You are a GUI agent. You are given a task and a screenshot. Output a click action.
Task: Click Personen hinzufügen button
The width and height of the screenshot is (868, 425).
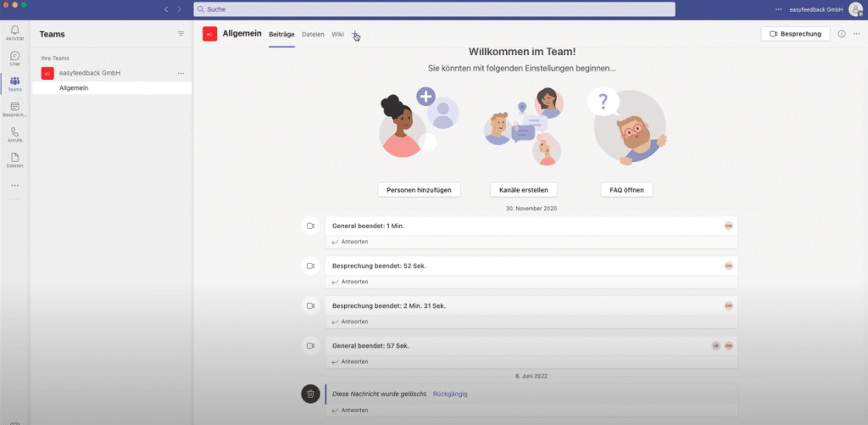(419, 189)
